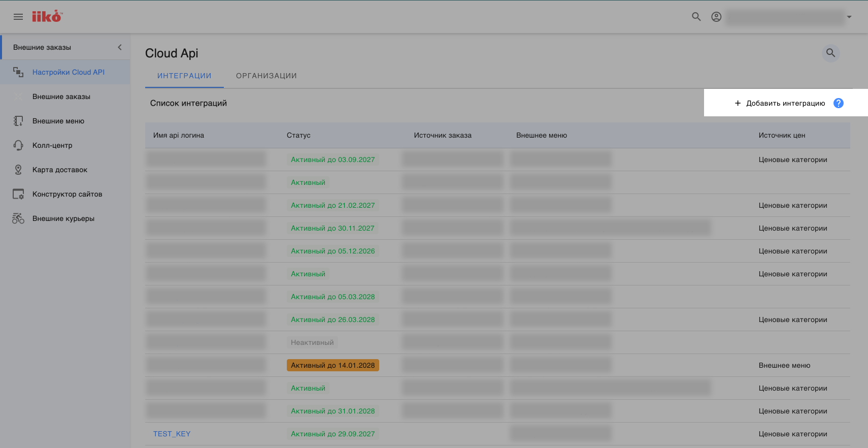
Task: Open the top bar search icon
Action: click(696, 17)
